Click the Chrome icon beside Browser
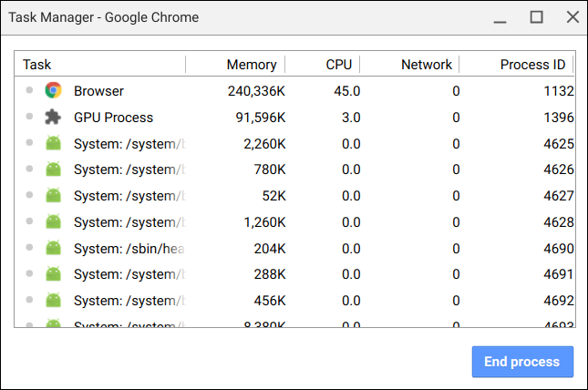The image size is (588, 390). click(x=53, y=91)
